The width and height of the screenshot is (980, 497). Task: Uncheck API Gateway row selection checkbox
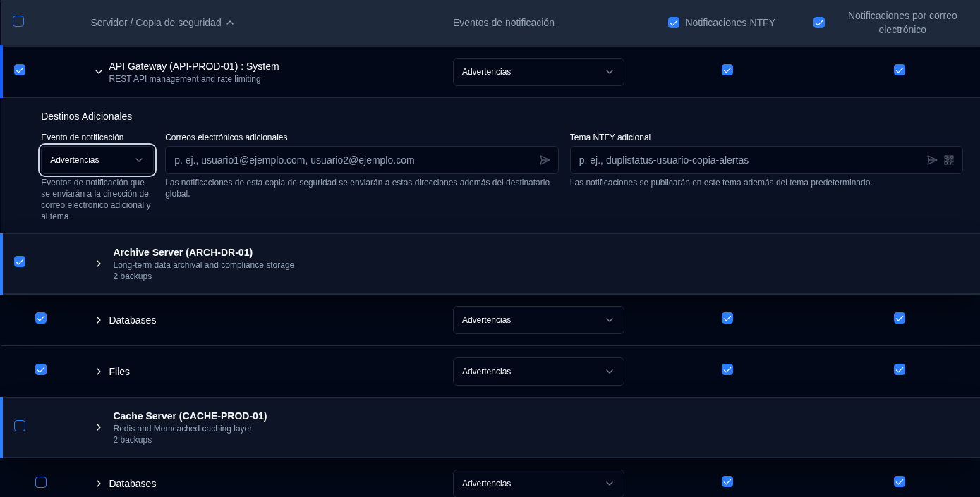[20, 70]
